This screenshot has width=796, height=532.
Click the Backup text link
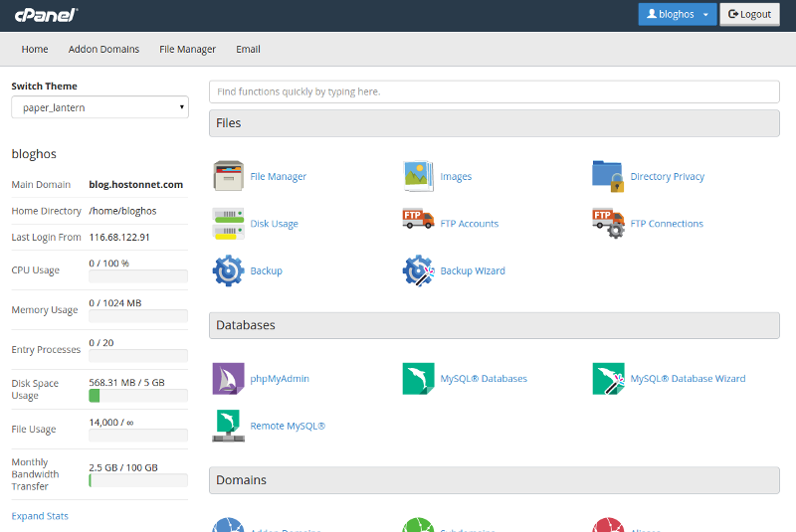pos(266,270)
